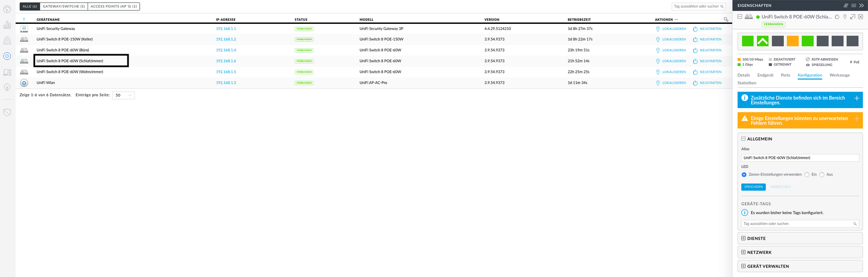Image resolution: width=868 pixels, height=277 pixels.
Task: Open the entries per page dropdown
Action: point(123,95)
